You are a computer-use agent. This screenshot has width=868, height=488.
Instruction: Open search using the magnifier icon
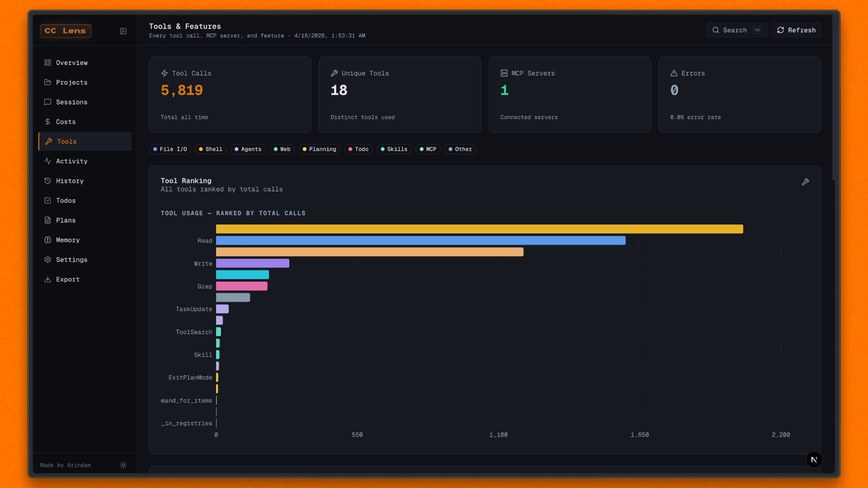click(x=716, y=30)
